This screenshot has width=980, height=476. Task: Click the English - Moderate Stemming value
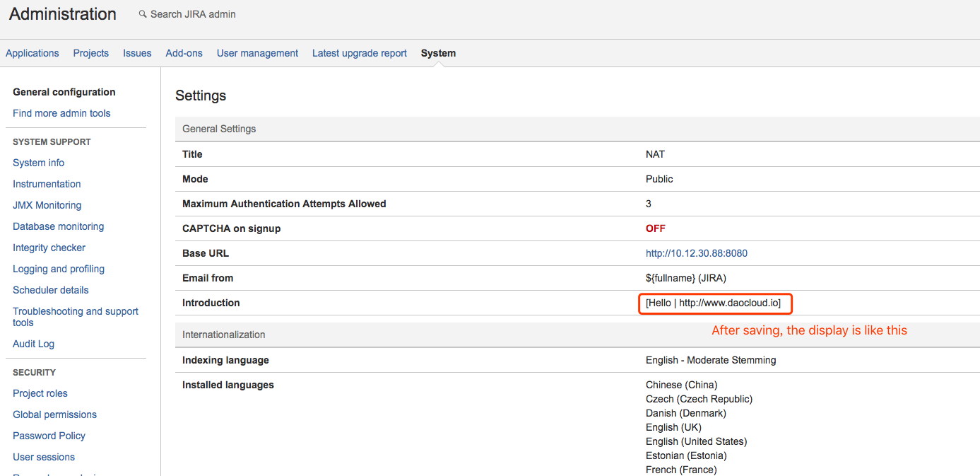pyautogui.click(x=711, y=360)
